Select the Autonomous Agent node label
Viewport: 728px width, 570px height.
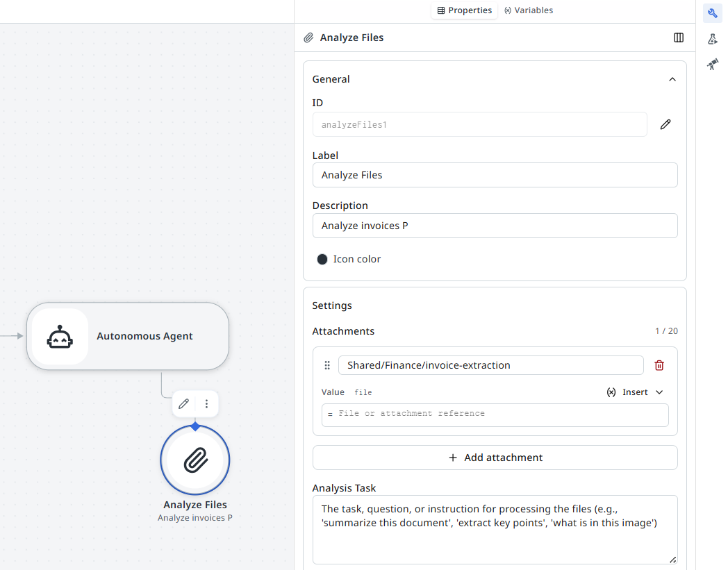(144, 336)
